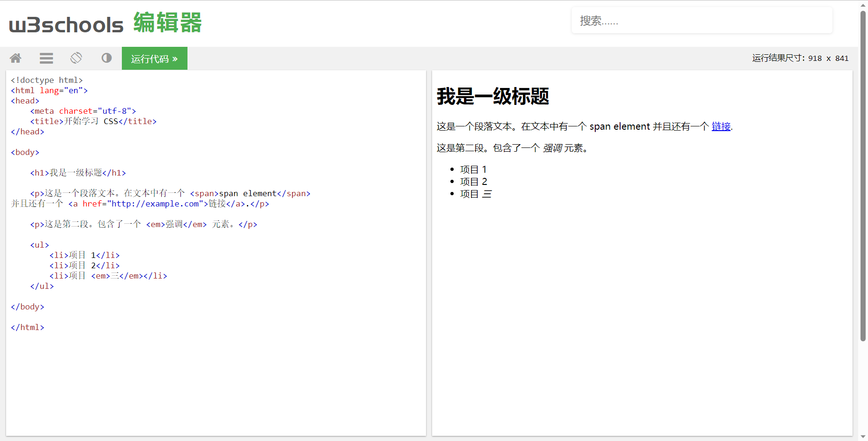Image resolution: width=868 pixels, height=441 pixels.
Task: Click the second paragraph code line with <em>强调
Action: coord(144,224)
